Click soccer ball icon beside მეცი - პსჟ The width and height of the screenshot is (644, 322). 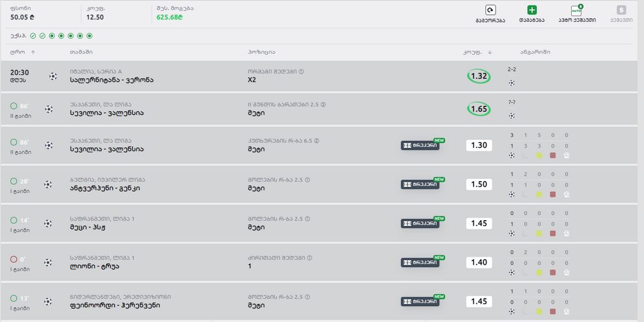[48, 223]
